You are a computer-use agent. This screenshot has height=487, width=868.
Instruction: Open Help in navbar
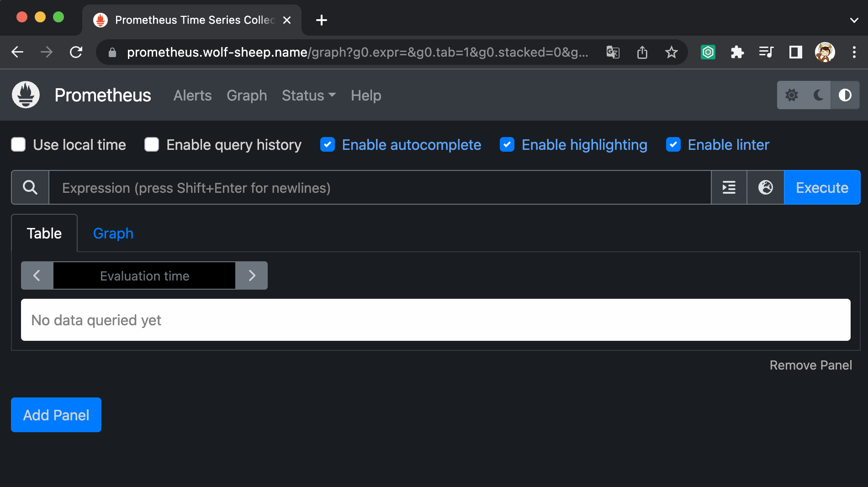[x=366, y=95]
